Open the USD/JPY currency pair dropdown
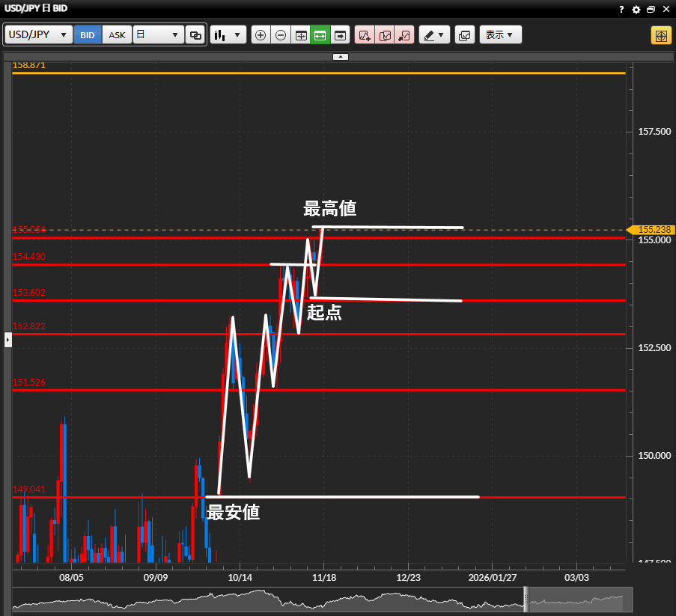The height and width of the screenshot is (616, 676). (x=39, y=35)
